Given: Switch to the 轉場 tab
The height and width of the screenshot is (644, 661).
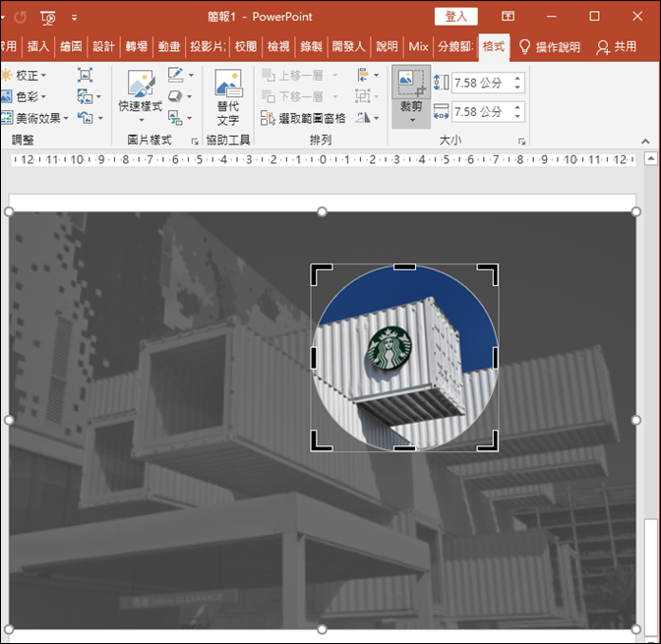Looking at the screenshot, I should coord(136,46).
